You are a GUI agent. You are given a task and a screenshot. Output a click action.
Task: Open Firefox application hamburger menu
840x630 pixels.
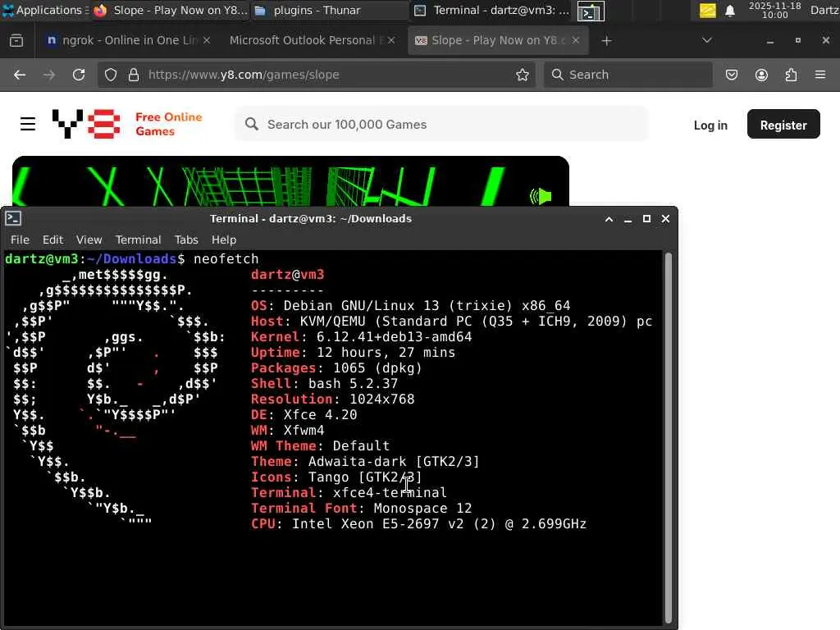(820, 75)
